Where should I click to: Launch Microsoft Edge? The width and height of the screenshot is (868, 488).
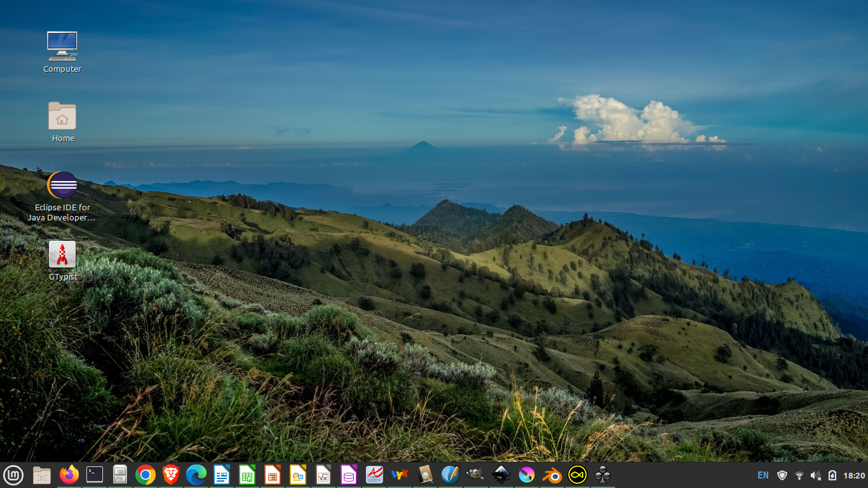point(196,475)
